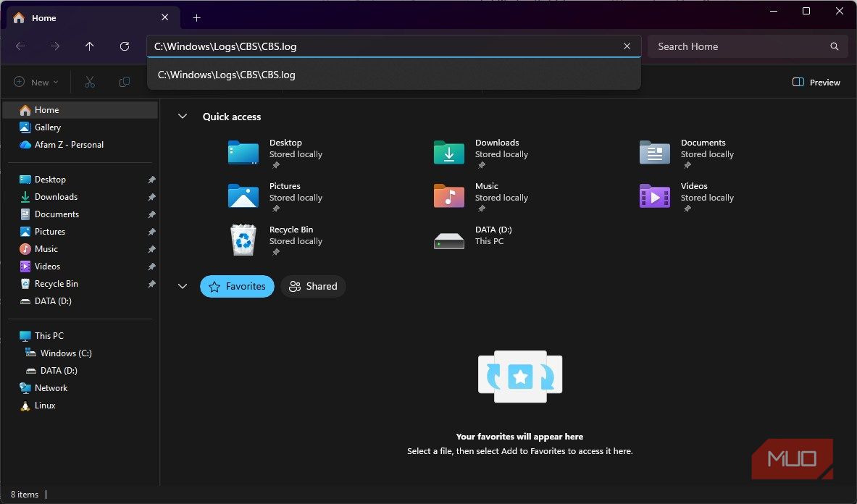Open the New dropdown menu

(36, 82)
